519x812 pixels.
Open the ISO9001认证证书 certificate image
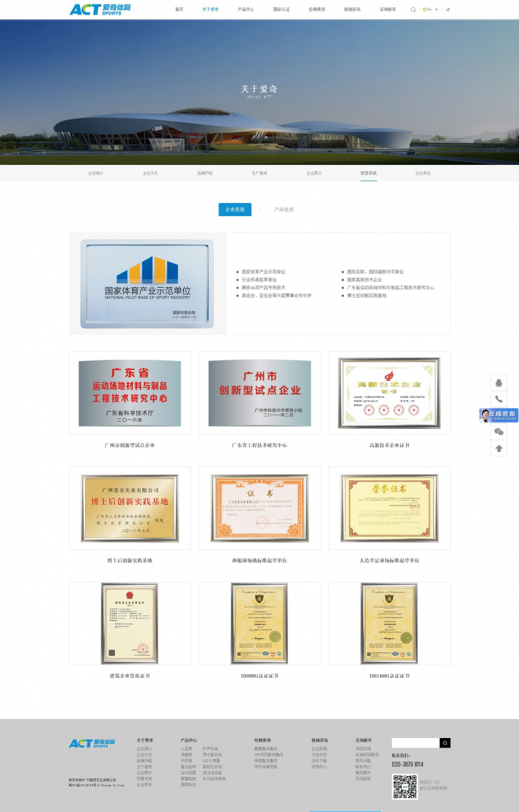pyautogui.click(x=259, y=624)
